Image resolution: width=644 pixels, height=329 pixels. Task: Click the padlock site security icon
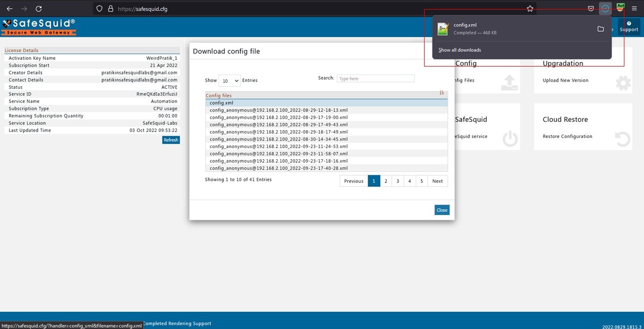[x=111, y=9]
